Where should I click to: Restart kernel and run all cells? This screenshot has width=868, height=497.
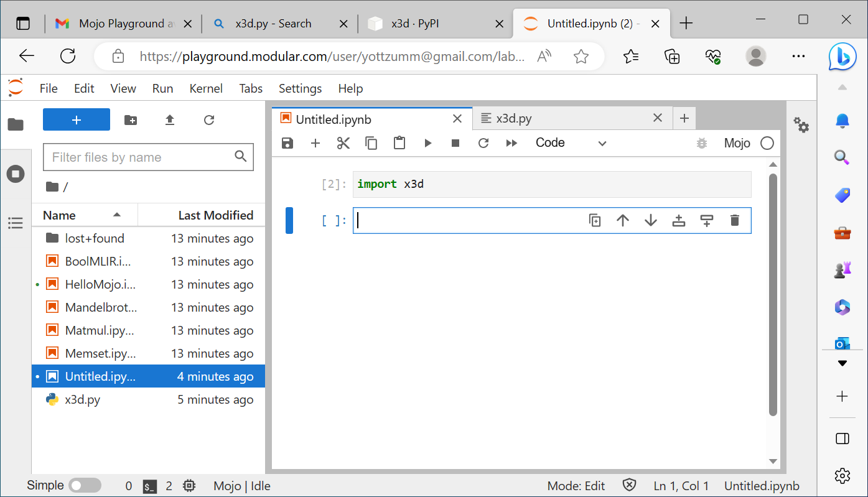pos(511,143)
